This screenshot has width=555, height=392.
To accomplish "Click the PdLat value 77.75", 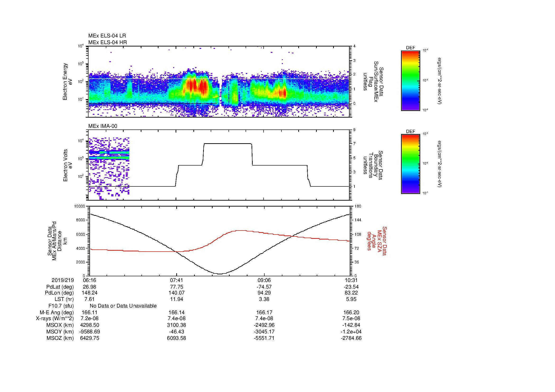I will pyautogui.click(x=177, y=287).
